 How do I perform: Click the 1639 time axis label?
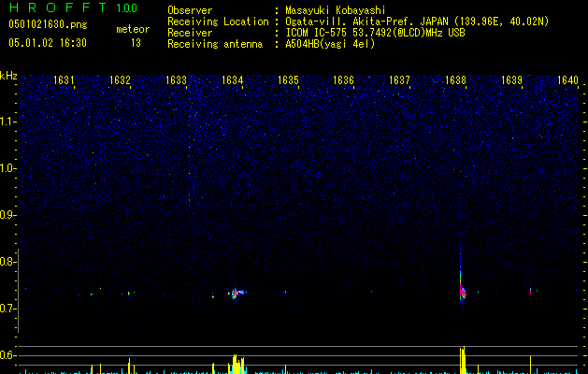[x=511, y=80]
